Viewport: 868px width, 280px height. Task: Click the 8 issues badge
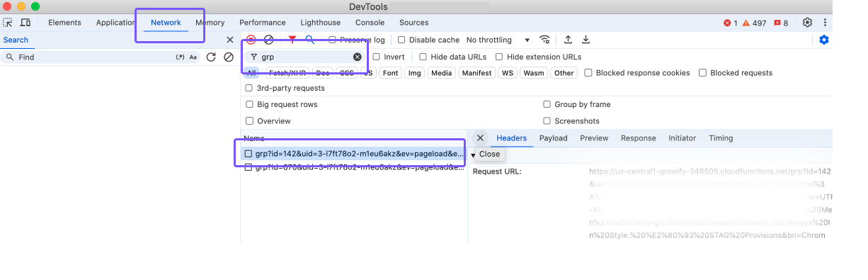[x=781, y=23]
